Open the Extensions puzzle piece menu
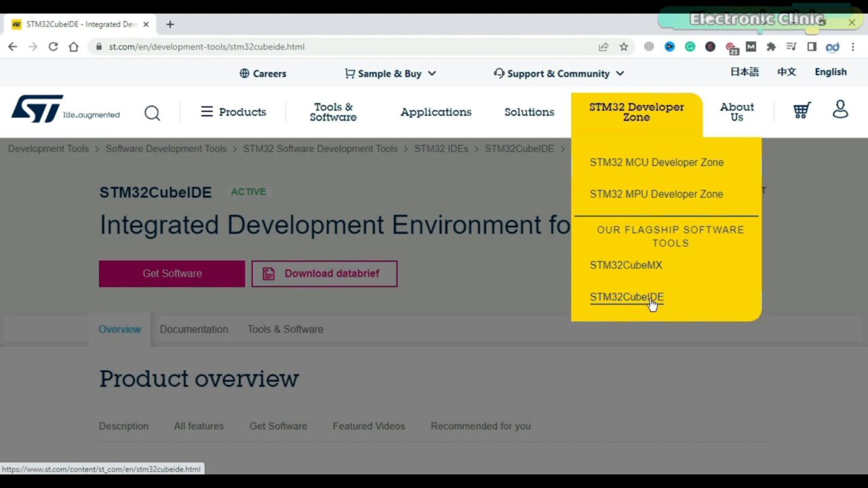868x488 pixels. coord(771,47)
